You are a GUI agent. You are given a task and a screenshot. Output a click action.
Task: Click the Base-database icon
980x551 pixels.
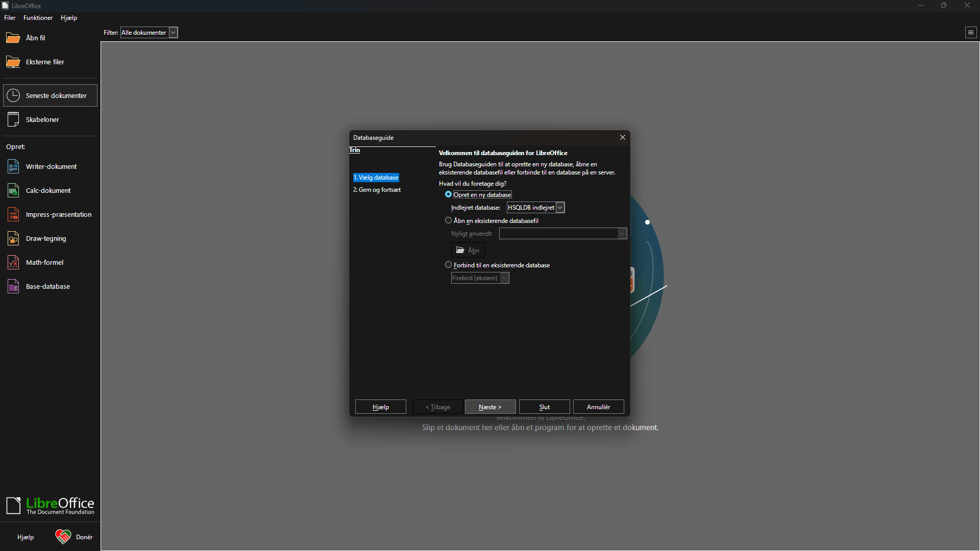[13, 286]
